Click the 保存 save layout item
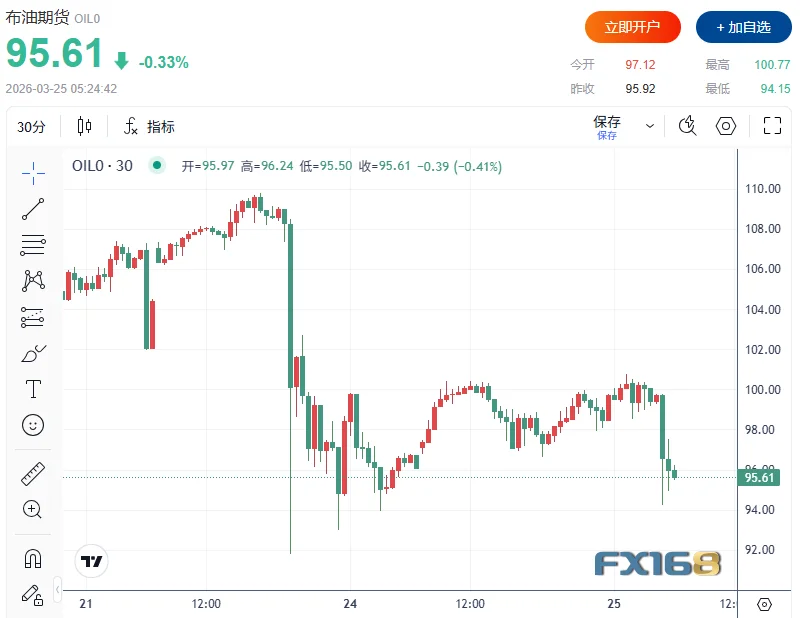The width and height of the screenshot is (800, 618). tap(607, 126)
